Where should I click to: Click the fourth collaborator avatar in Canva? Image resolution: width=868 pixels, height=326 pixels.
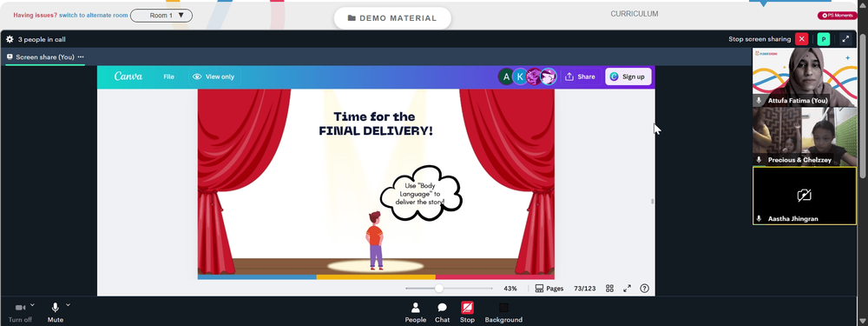coord(548,77)
